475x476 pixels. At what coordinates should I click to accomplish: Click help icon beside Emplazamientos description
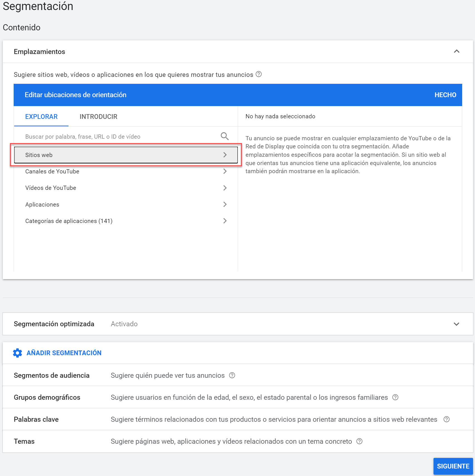(x=259, y=74)
